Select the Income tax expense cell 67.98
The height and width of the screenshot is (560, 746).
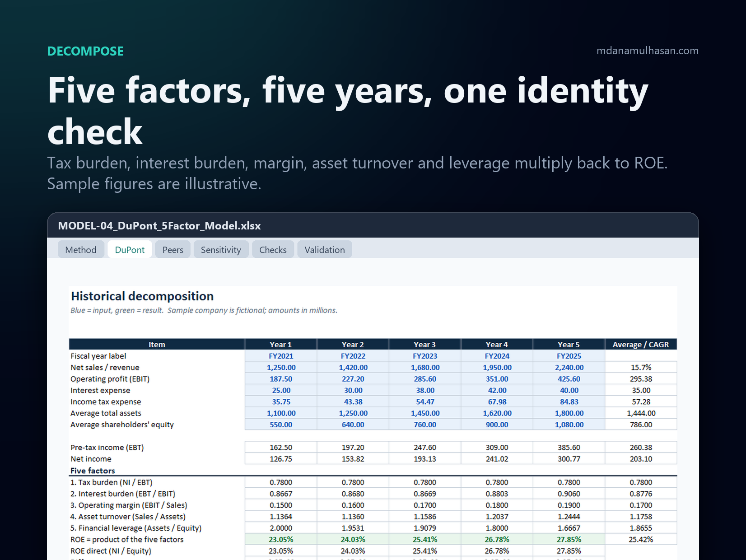(497, 401)
